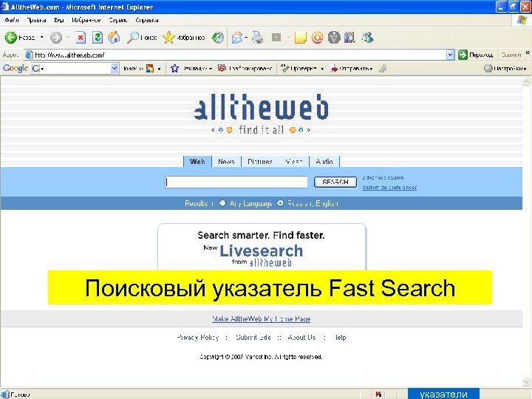The height and width of the screenshot is (399, 532).
Task: Open the advanced search link
Action: point(383,177)
